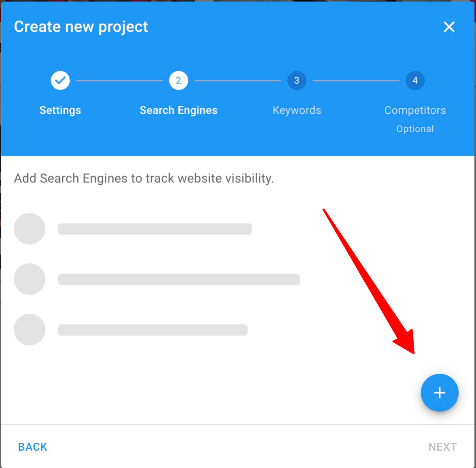This screenshot has width=476, height=468.
Task: Click the NEXT button
Action: [443, 447]
